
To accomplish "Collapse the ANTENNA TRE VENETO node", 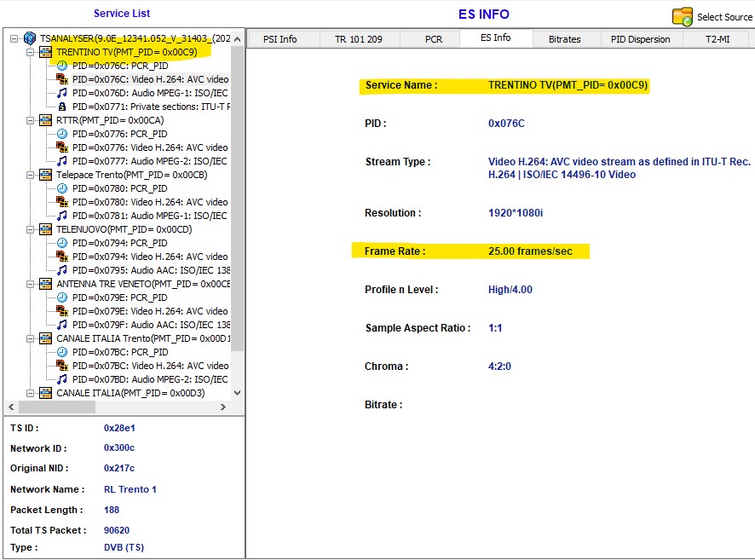I will [x=31, y=284].
